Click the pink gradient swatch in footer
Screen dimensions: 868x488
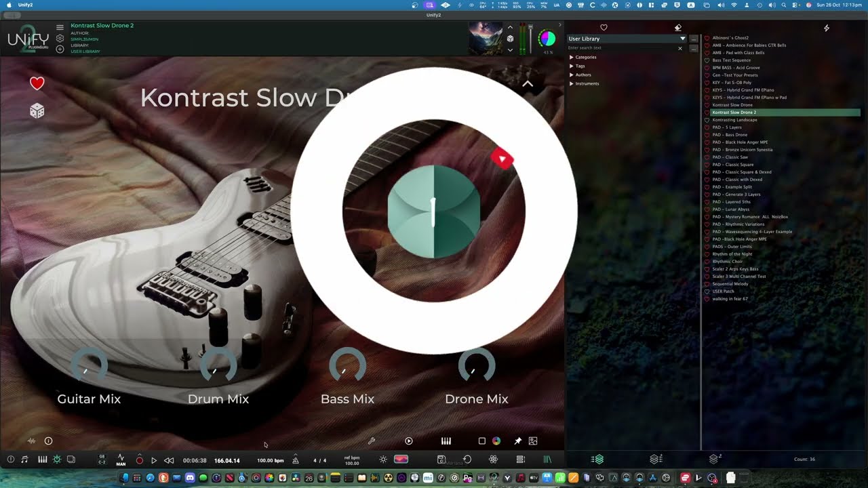coord(401,460)
